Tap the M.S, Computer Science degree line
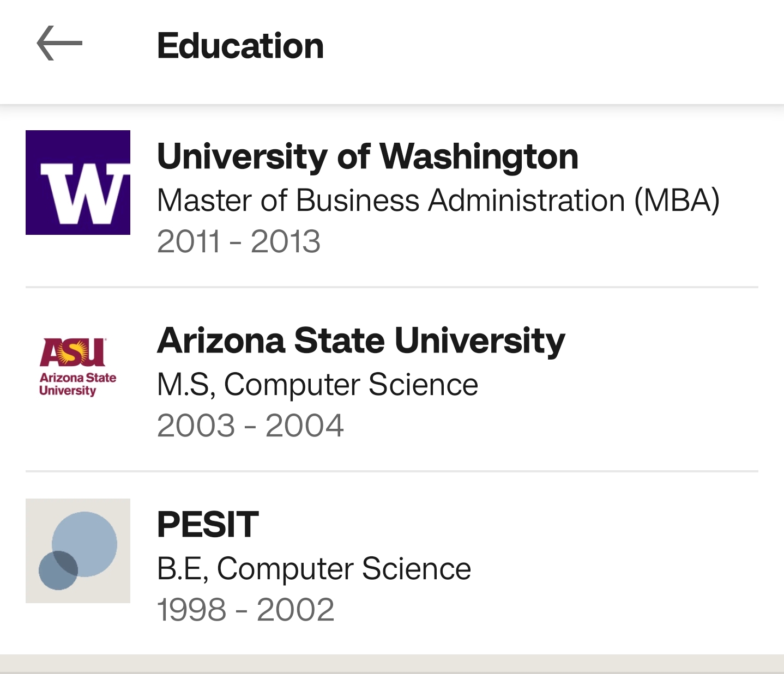This screenshot has width=784, height=674. (x=317, y=384)
